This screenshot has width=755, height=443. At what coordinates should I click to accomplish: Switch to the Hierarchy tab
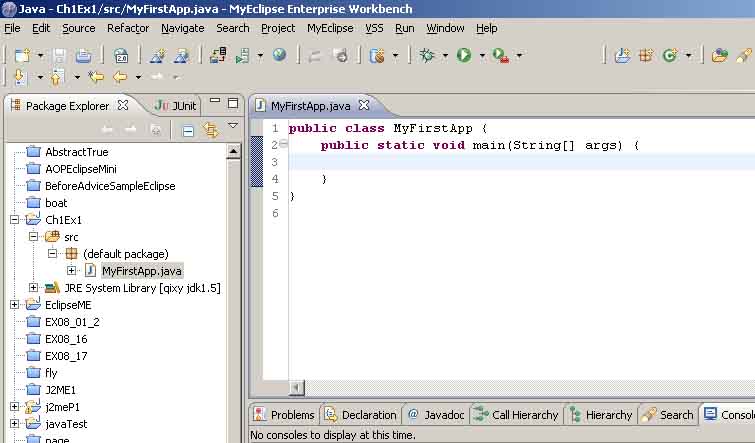tap(601, 415)
